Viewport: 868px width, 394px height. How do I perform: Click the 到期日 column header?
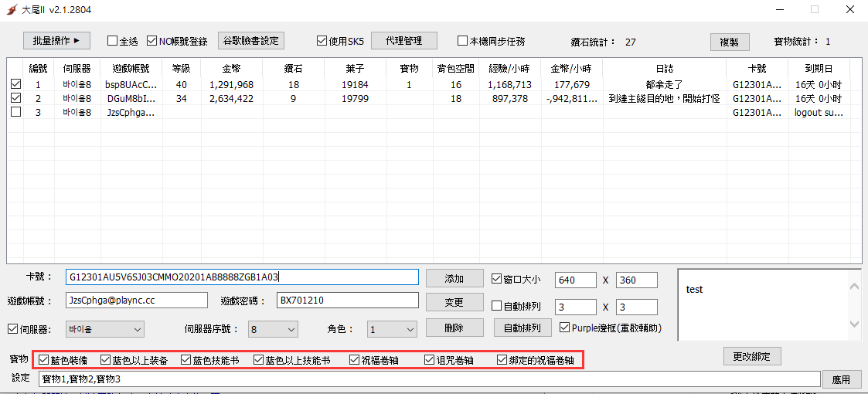click(x=819, y=69)
